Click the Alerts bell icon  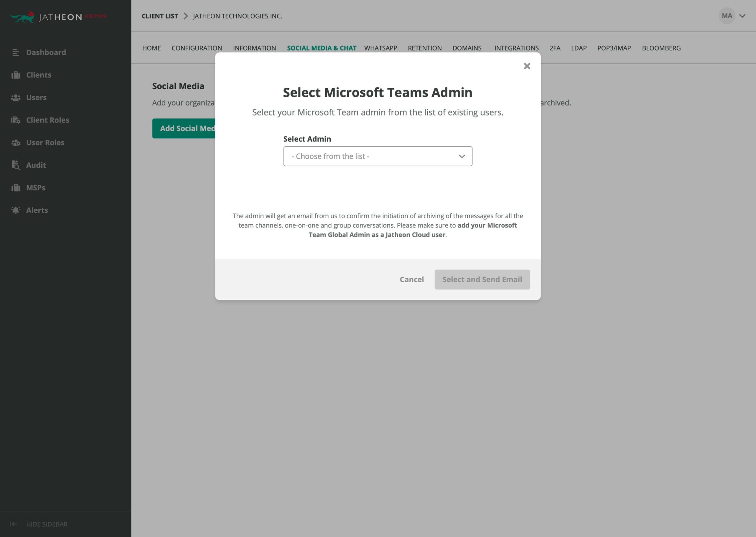click(x=16, y=210)
